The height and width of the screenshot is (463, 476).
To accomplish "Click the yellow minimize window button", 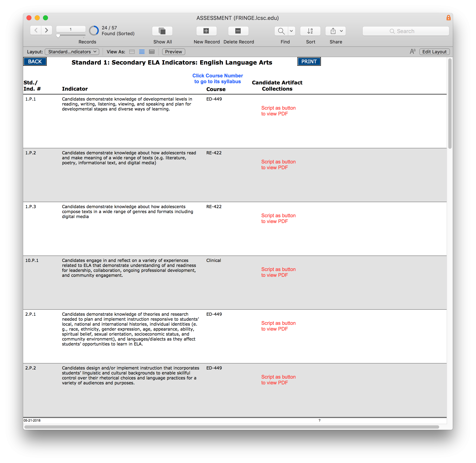I will tap(37, 18).
